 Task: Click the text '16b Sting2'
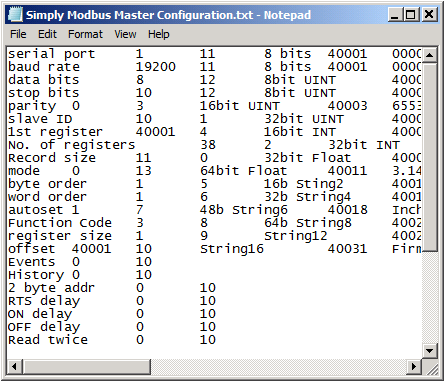303,184
